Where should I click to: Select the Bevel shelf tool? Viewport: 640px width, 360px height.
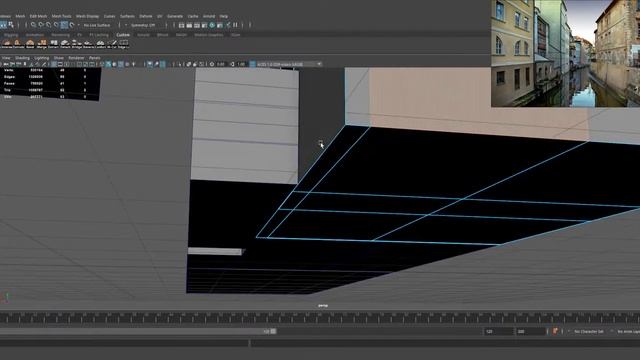(x=30, y=44)
